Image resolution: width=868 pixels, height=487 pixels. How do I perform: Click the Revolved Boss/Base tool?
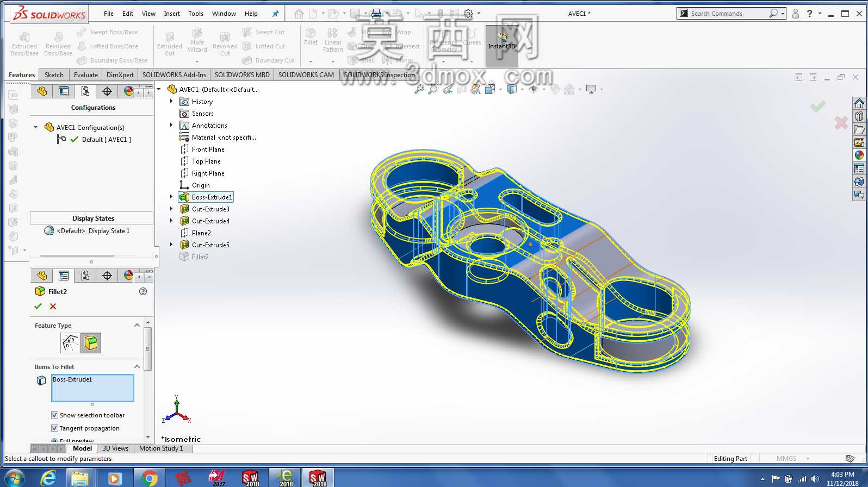tap(58, 43)
